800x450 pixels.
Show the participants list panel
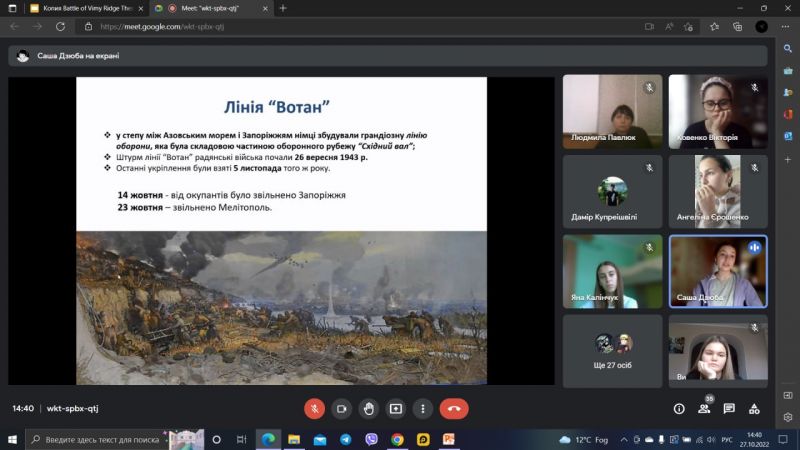pos(704,409)
